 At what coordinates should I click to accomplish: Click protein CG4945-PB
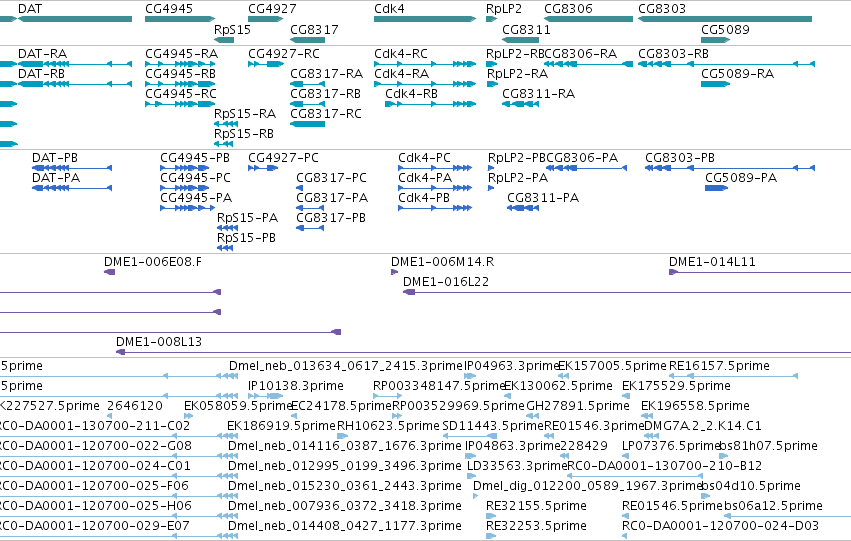point(185,168)
